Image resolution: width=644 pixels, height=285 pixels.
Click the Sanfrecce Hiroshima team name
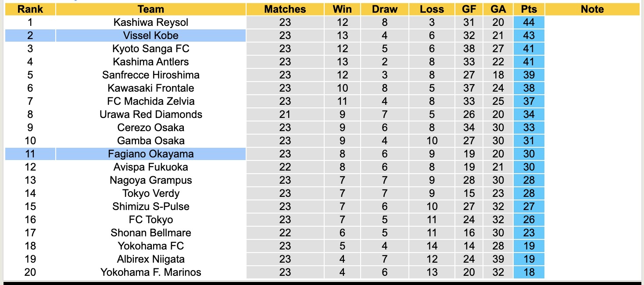150,75
